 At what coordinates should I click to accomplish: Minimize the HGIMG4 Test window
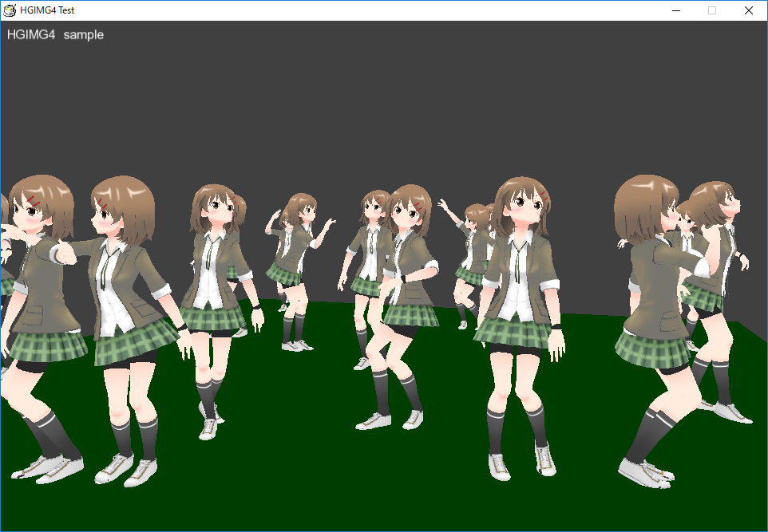point(675,10)
